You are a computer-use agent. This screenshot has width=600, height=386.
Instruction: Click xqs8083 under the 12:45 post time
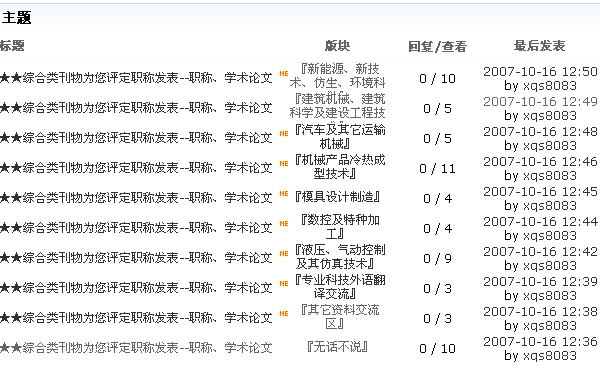click(x=550, y=206)
